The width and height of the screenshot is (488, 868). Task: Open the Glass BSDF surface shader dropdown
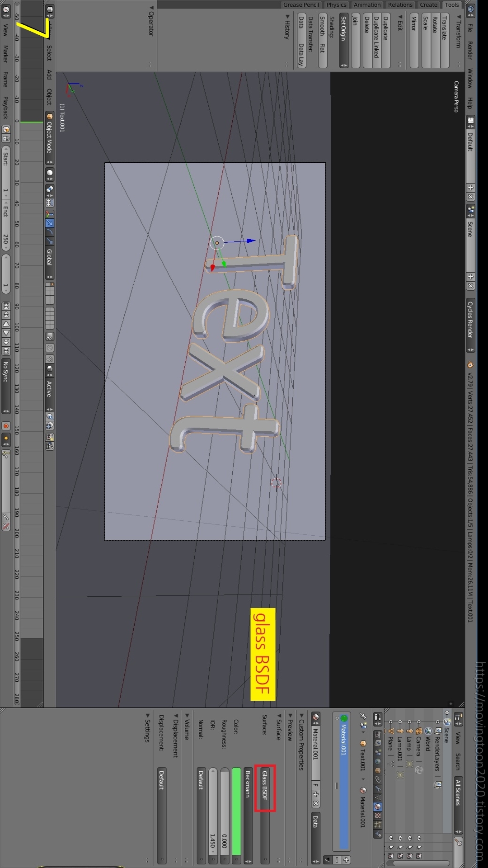265,815
